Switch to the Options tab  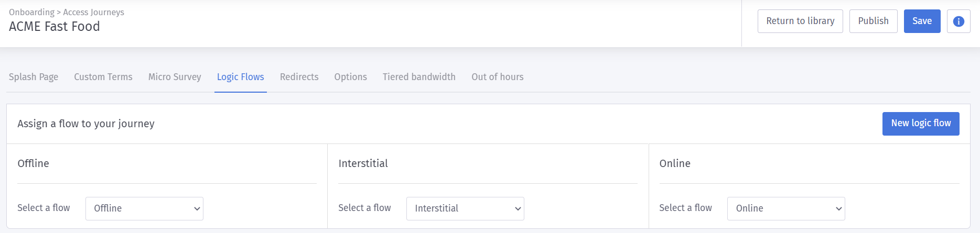351,77
